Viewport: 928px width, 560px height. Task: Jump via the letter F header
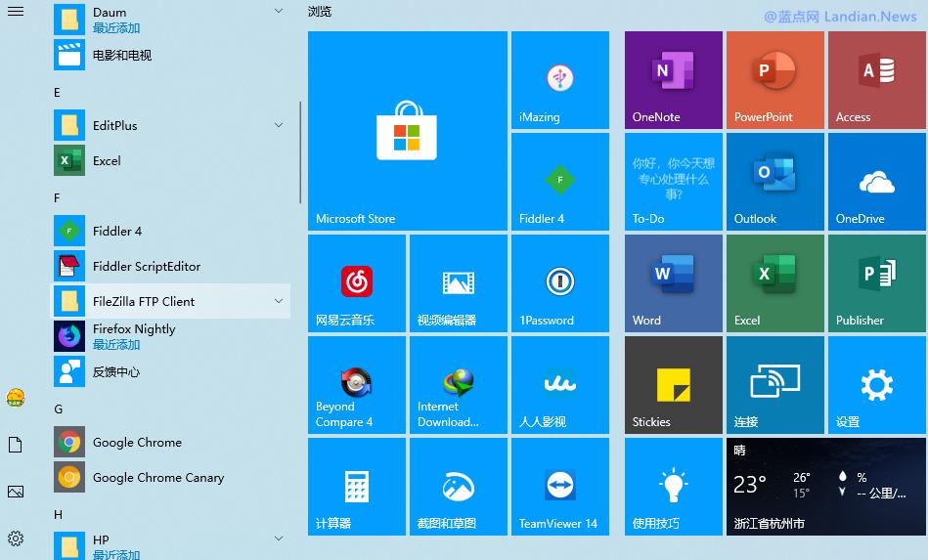click(57, 197)
